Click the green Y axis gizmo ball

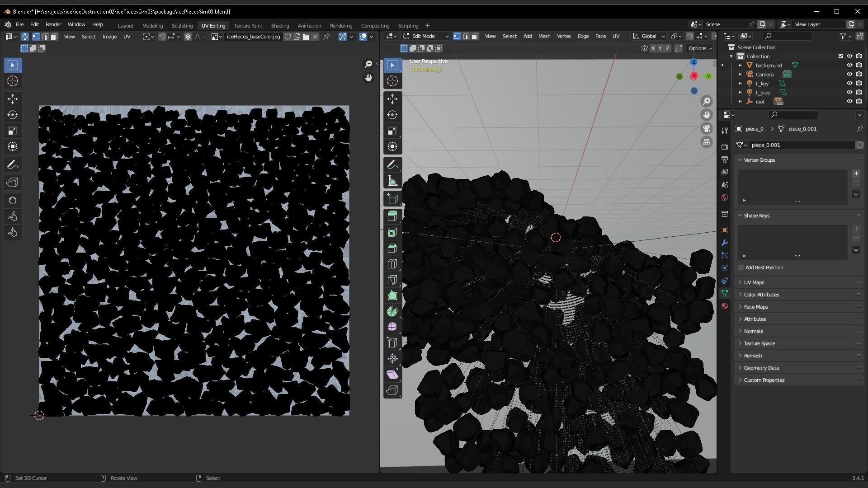[x=708, y=76]
